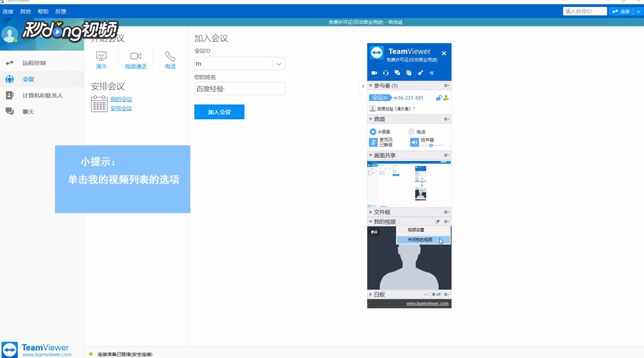Open dropdown arrow beside top 连接 button

tap(638, 11)
